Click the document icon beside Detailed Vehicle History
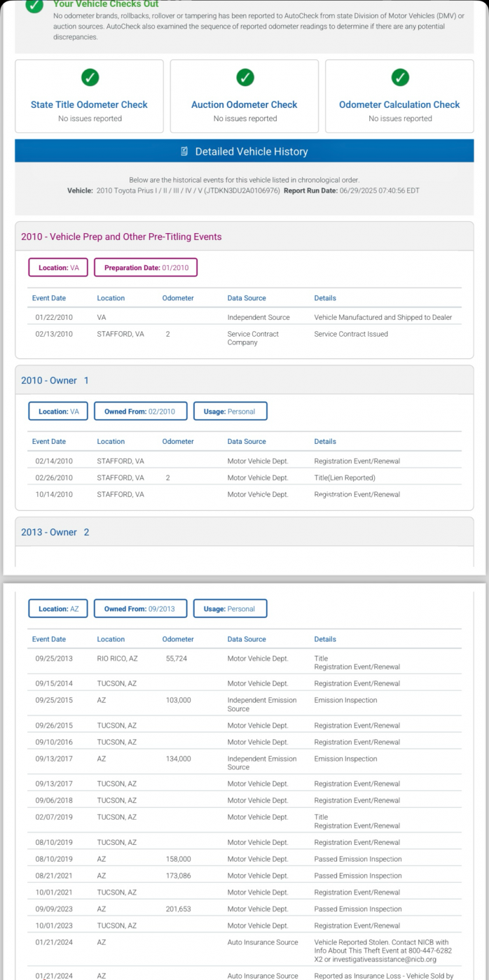The height and width of the screenshot is (980, 489). (184, 151)
